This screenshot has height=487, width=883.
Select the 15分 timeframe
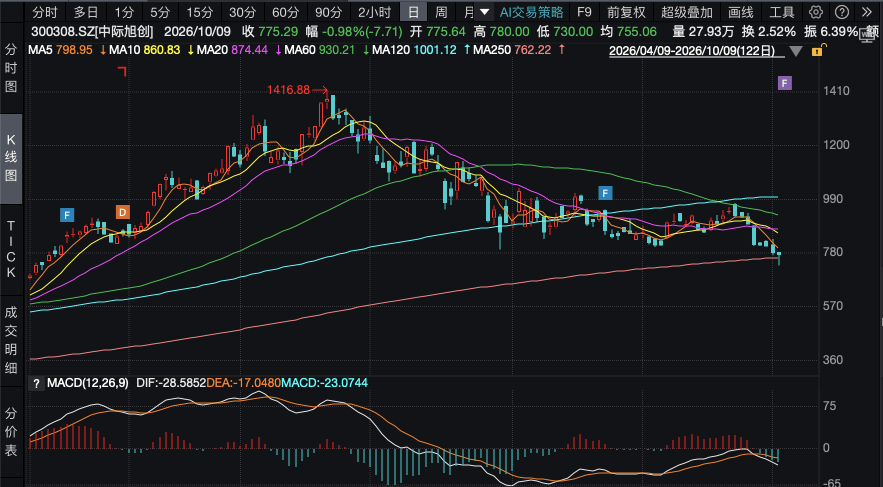199,12
